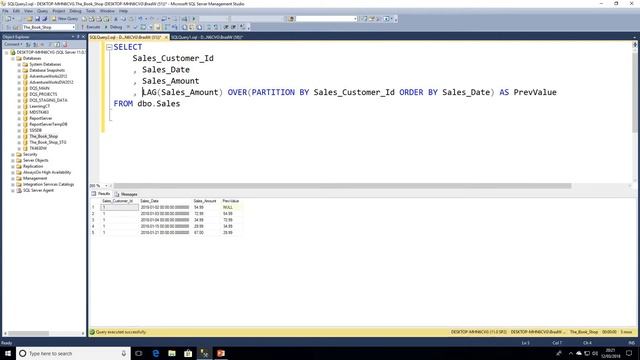Open the Query menu
Image resolution: width=640 pixels, height=360 pixels.
click(x=42, y=11)
